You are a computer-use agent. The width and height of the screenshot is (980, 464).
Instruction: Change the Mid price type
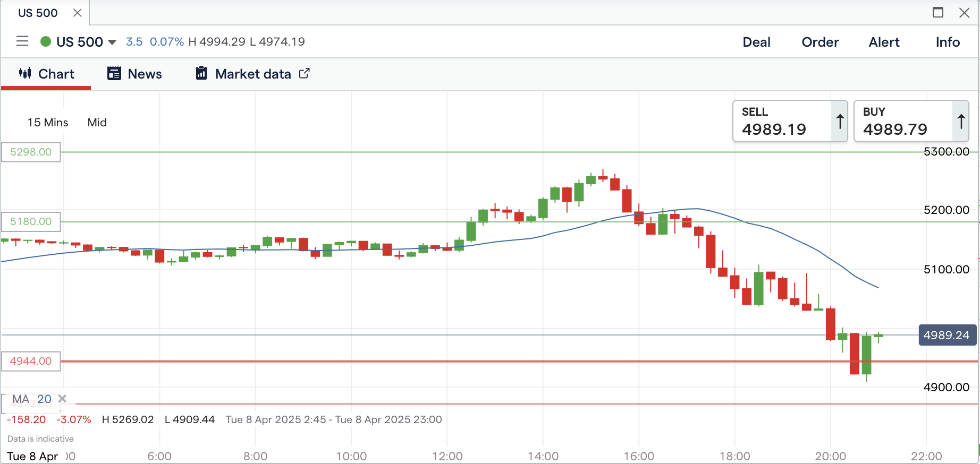pos(97,123)
